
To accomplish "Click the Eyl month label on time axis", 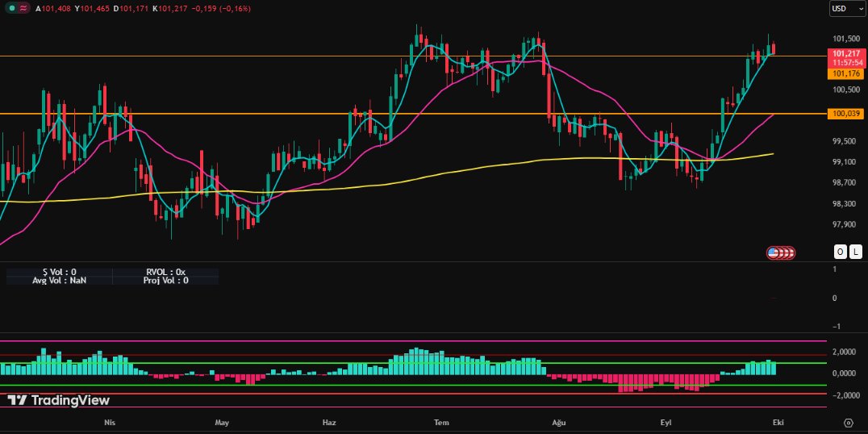I will (666, 423).
